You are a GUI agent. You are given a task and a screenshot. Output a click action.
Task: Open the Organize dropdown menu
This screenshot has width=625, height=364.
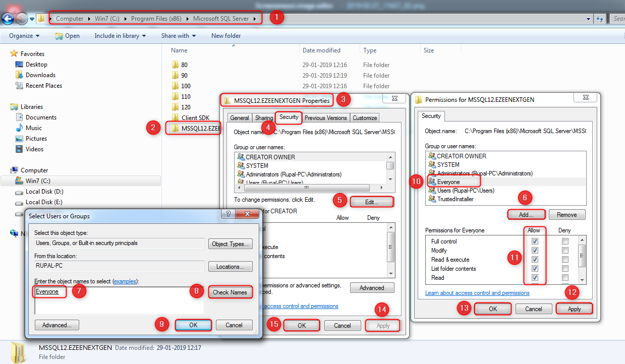[24, 36]
